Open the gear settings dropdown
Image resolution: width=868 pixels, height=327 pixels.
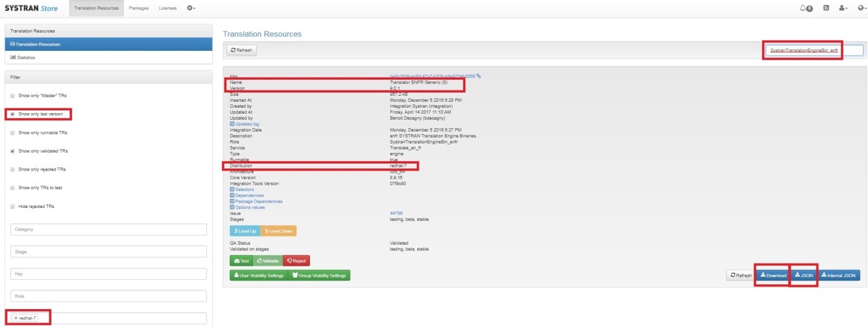click(x=191, y=8)
